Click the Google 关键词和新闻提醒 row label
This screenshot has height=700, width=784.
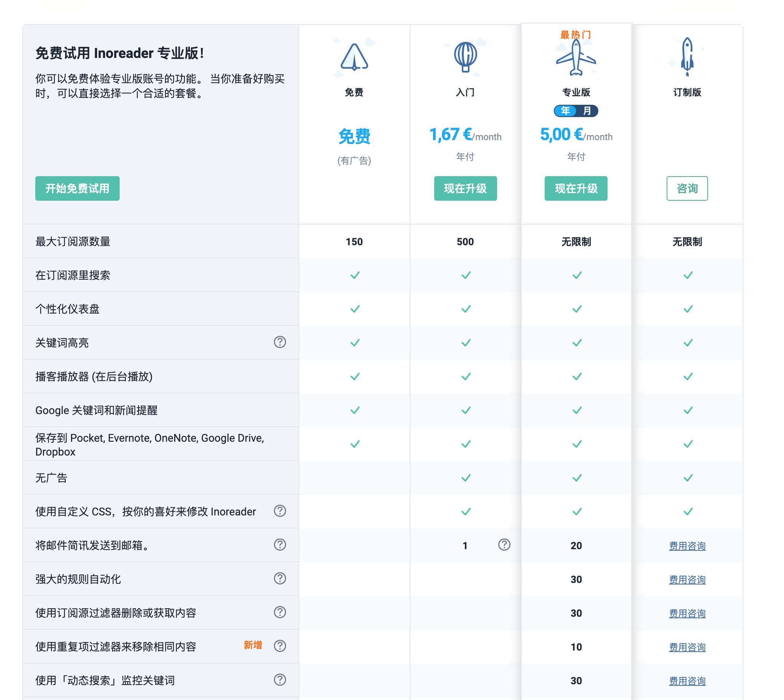[96, 410]
